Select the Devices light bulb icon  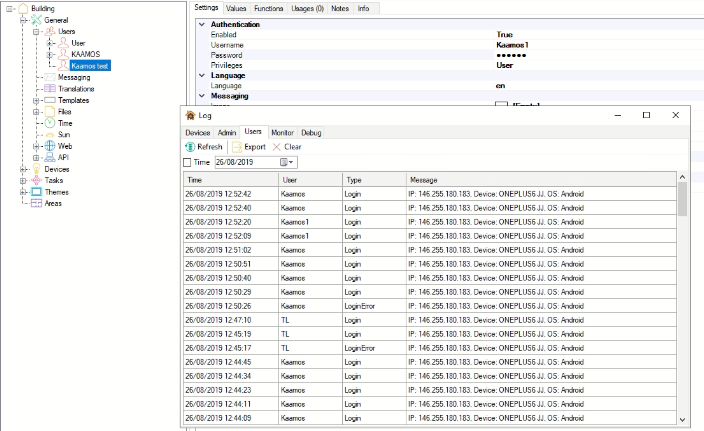click(37, 169)
